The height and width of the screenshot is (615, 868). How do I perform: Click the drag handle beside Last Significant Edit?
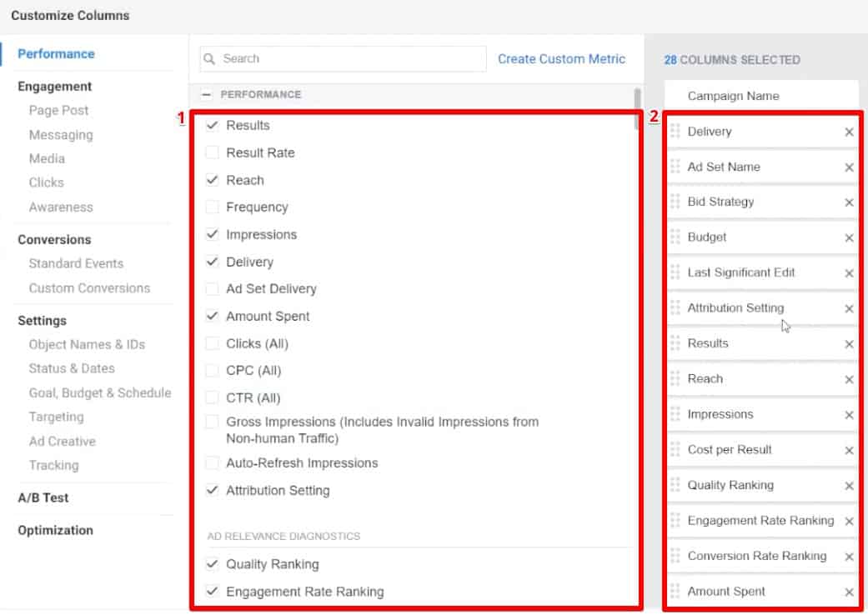676,272
